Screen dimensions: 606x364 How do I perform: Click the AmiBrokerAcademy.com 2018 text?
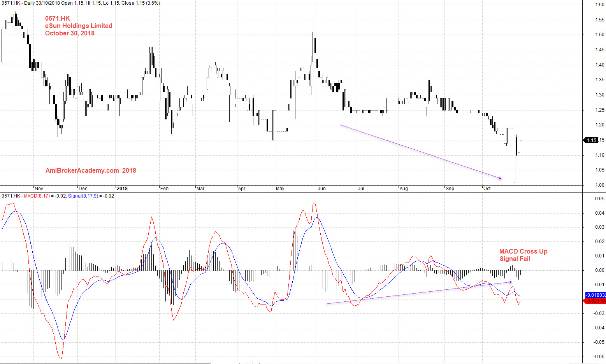(91, 170)
